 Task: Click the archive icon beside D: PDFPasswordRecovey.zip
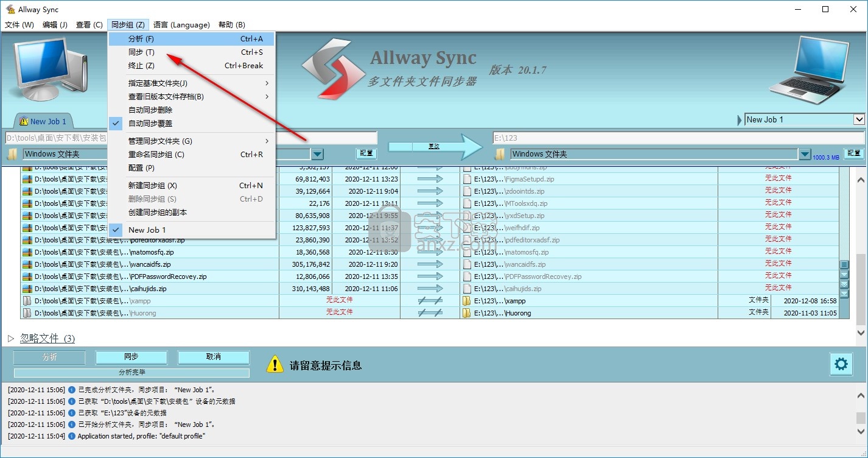pyautogui.click(x=27, y=277)
